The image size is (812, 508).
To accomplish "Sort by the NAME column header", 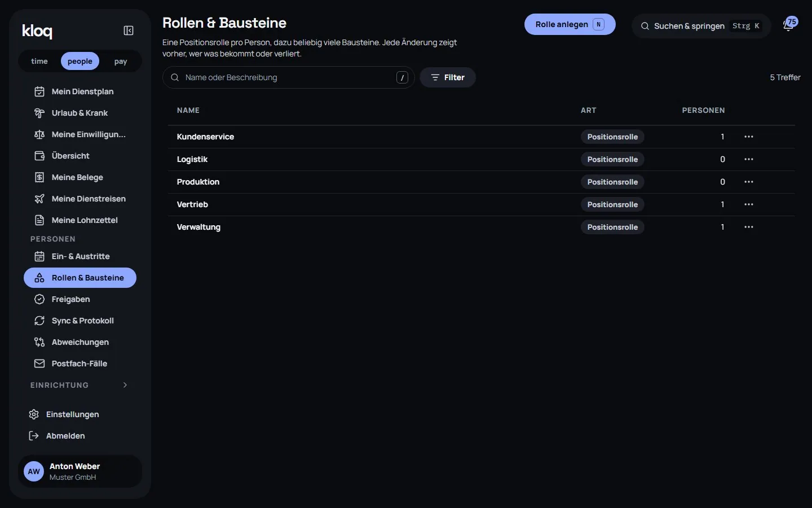I will coord(188,110).
